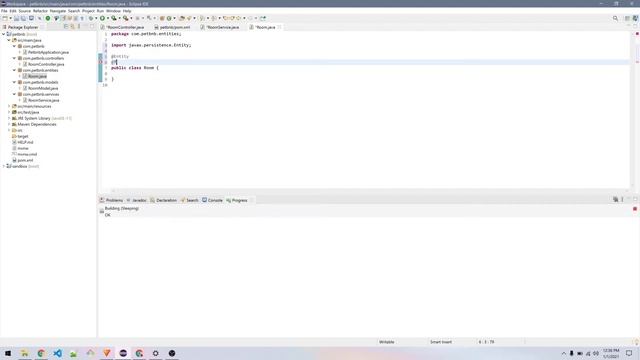This screenshot has height=360, width=640.
Task: Open the Window menu
Action: 113,11
